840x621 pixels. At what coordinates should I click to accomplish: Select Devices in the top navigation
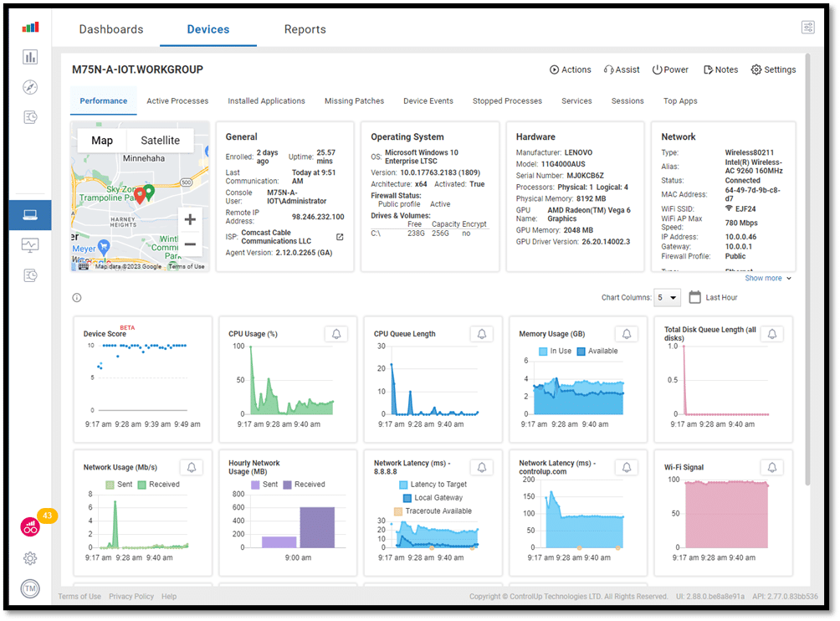[207, 29]
